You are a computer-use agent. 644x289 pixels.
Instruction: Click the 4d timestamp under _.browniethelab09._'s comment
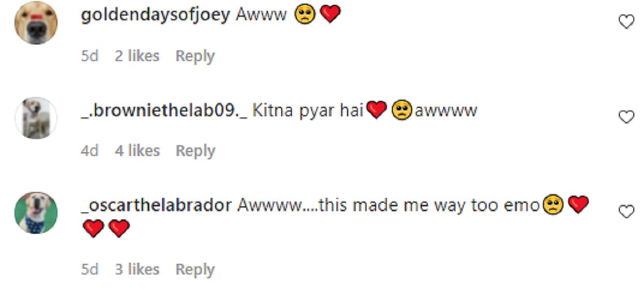pos(90,151)
